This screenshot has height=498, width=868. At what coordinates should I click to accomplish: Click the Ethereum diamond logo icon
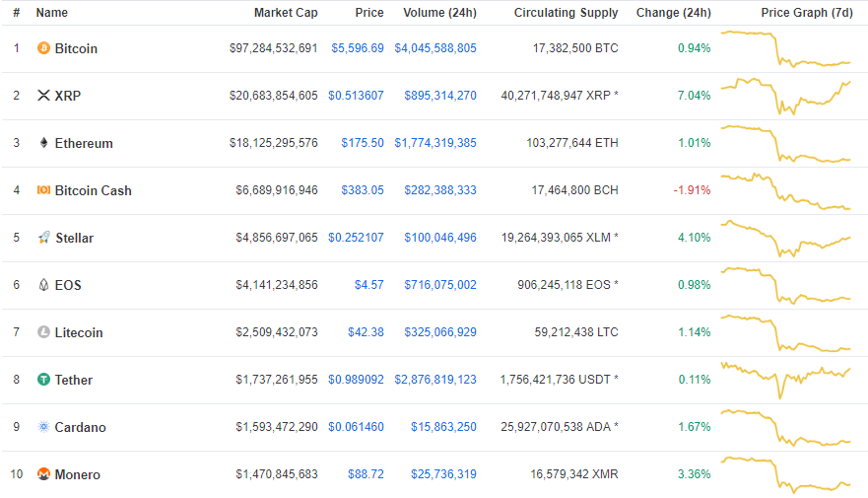pos(43,143)
